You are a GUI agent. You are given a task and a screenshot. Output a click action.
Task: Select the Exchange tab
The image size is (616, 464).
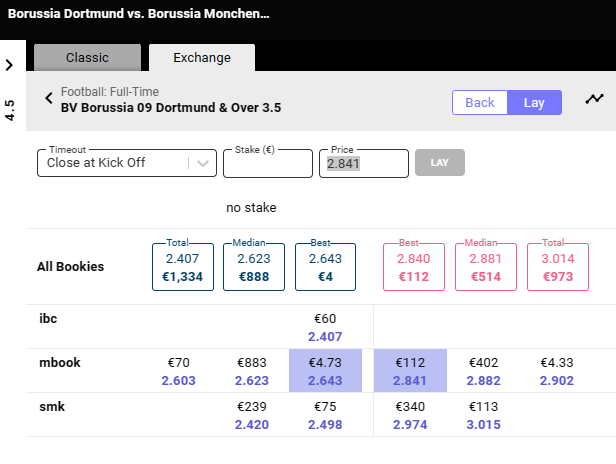202,57
